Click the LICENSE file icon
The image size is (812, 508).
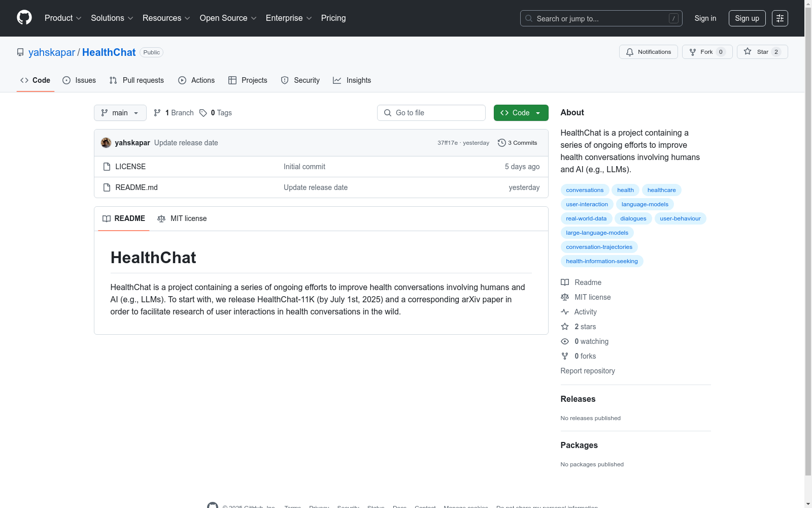point(107,167)
